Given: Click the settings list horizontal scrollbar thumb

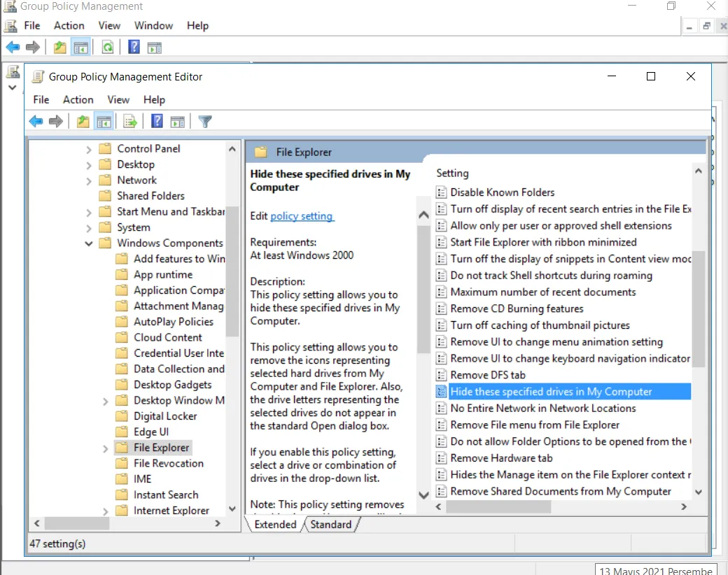Looking at the screenshot, I should tap(498, 506).
